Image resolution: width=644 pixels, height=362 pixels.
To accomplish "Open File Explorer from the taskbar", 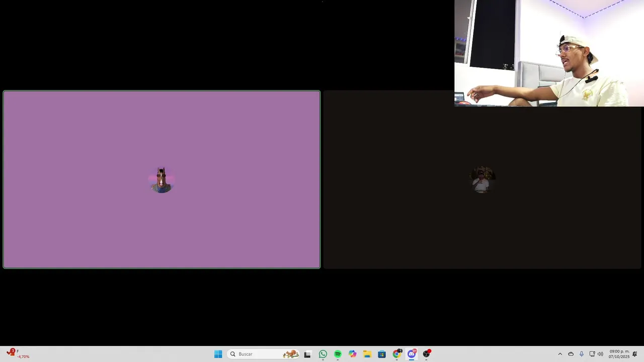I will click(x=367, y=354).
